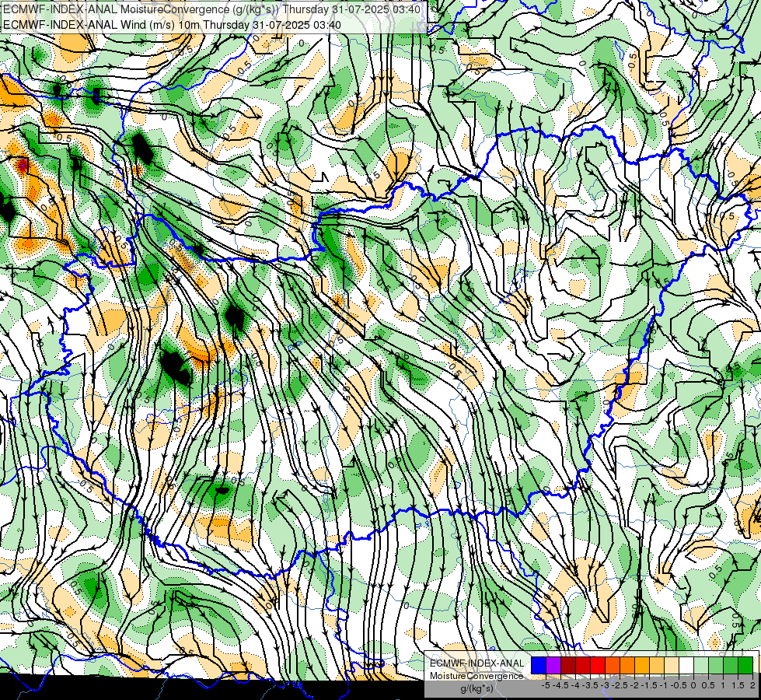Click the MoistureConvergence title line at top
Screen dimensions: 761x700
pyautogui.click(x=211, y=9)
